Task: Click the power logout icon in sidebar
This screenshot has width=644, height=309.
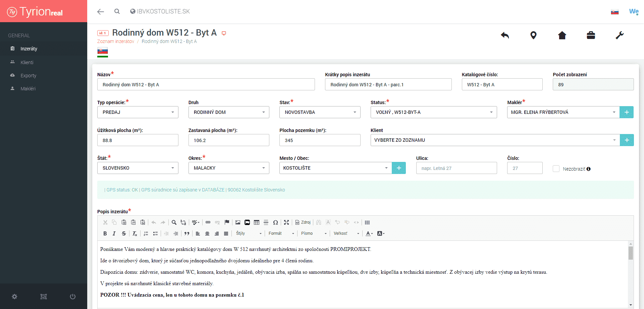Action: tap(72, 297)
